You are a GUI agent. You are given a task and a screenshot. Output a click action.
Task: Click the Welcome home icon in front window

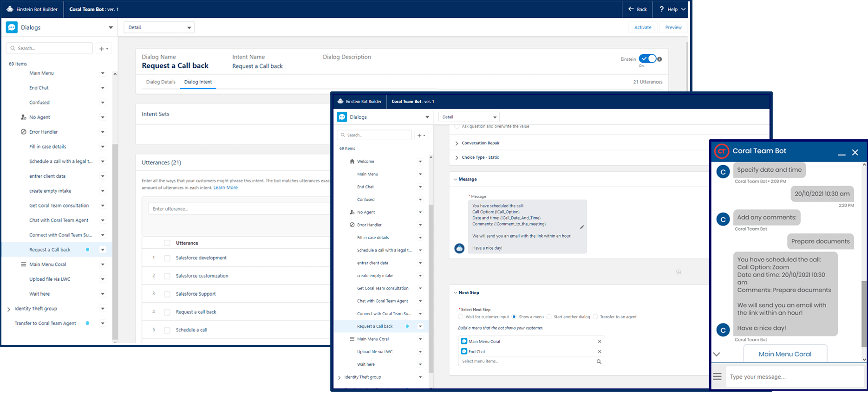(x=352, y=162)
